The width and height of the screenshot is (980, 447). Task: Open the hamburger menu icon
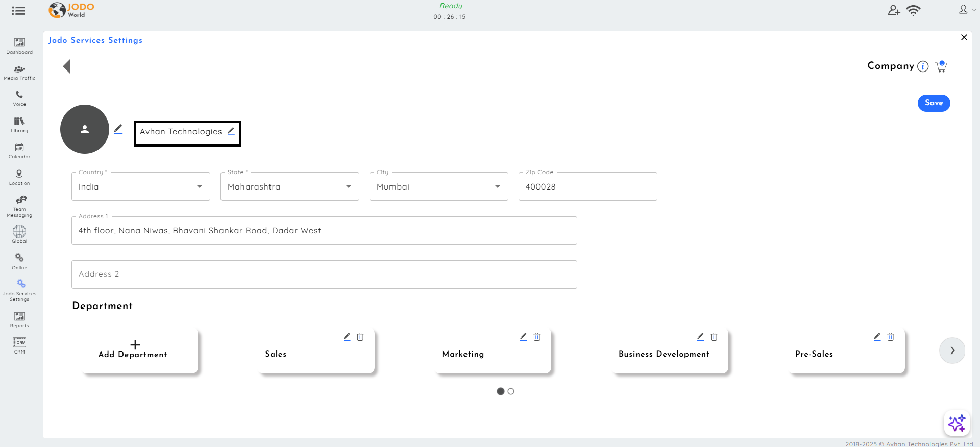pyautogui.click(x=18, y=11)
